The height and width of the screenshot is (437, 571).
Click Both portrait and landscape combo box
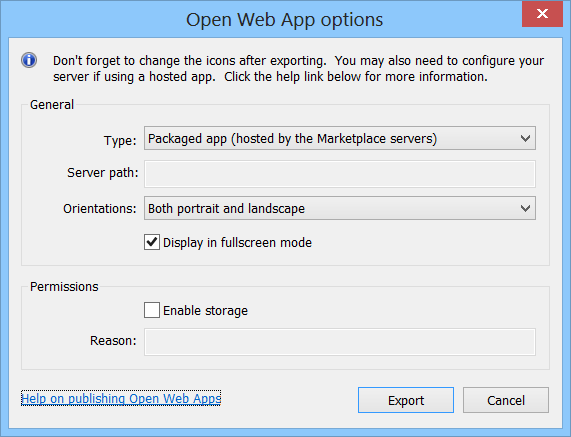tap(340, 208)
